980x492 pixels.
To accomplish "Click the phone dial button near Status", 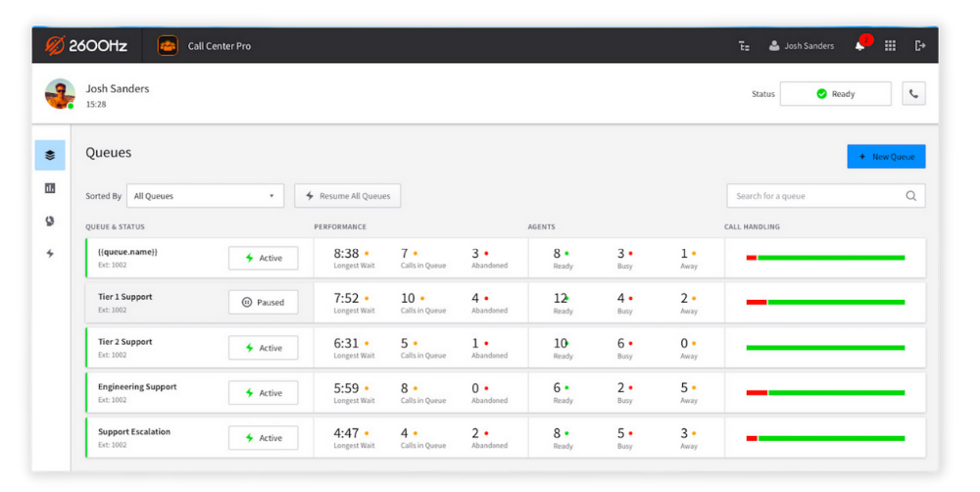I will (913, 94).
